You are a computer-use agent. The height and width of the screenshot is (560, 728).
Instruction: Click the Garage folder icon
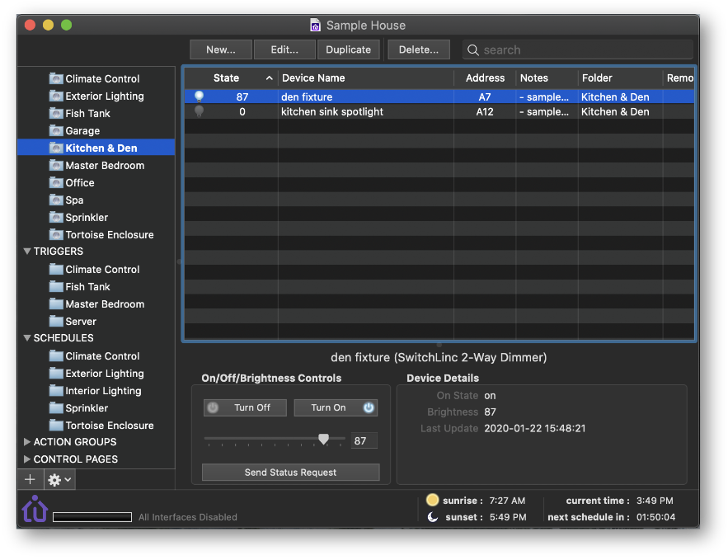click(x=56, y=130)
